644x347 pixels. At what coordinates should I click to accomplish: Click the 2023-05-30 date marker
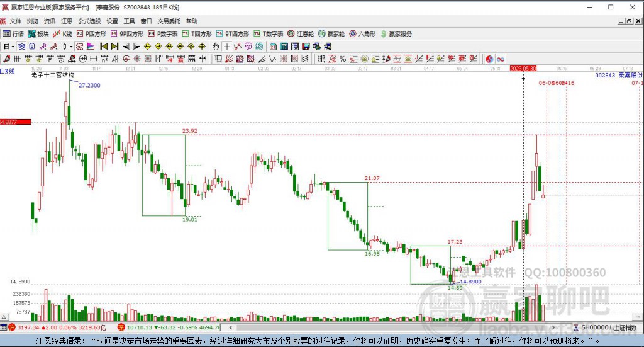pos(523,68)
